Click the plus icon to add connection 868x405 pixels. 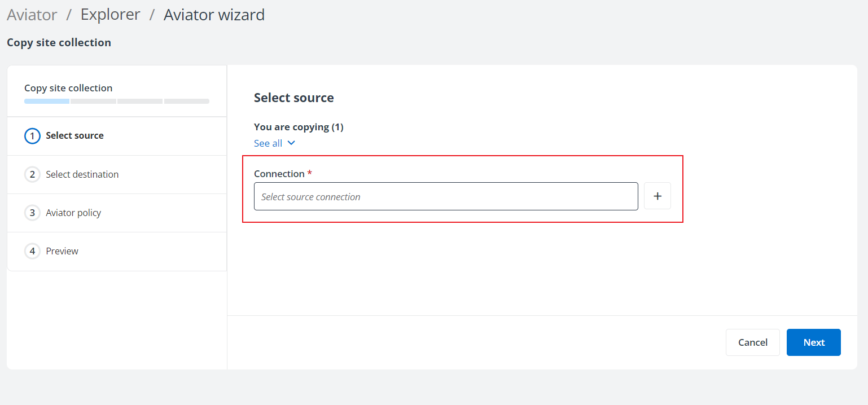point(657,196)
